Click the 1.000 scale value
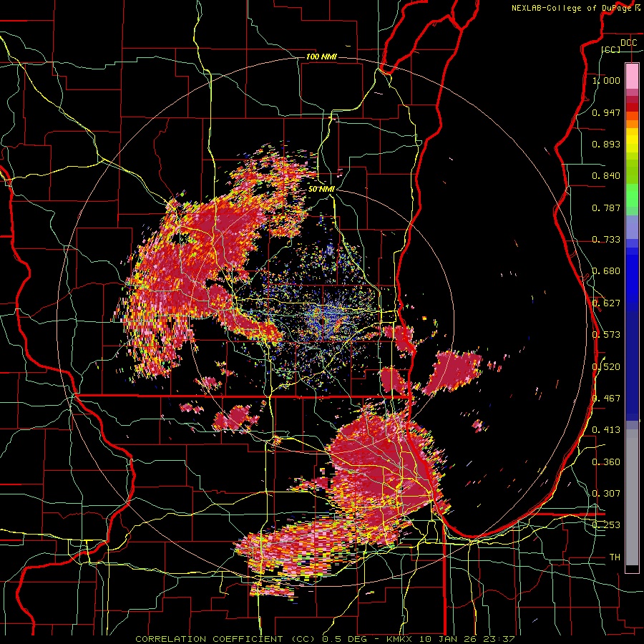The image size is (644, 644). 606,80
